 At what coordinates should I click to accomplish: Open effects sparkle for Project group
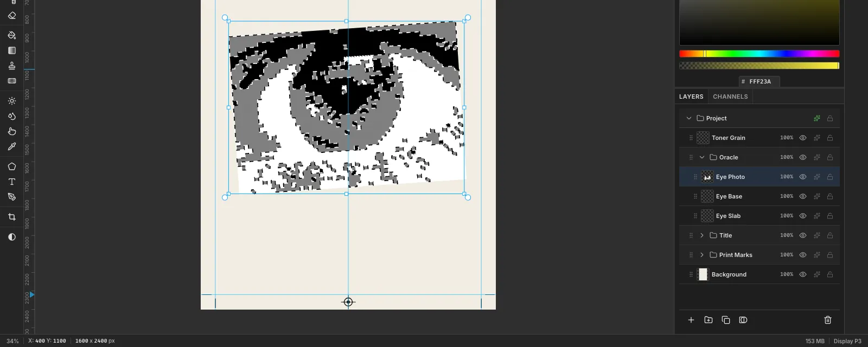pos(817,118)
